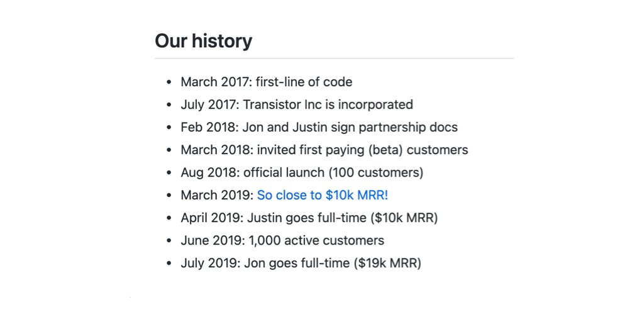This screenshot has height=322, width=644.
Task: Click the bullet next to June 2019
Action: (x=169, y=241)
